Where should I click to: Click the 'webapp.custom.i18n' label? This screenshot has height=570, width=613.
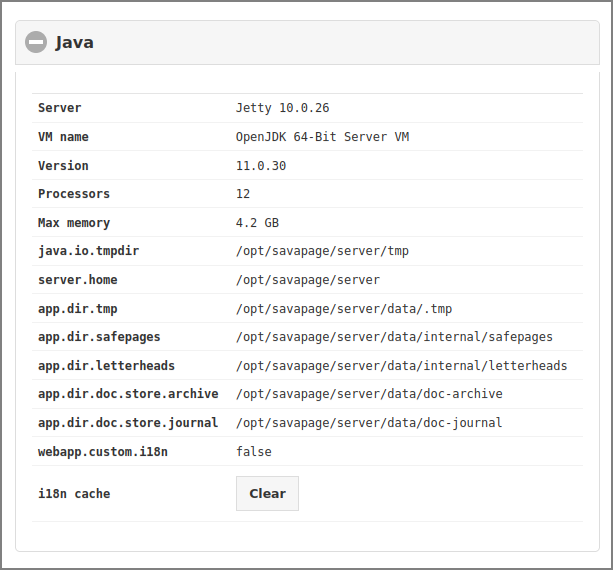pyautogui.click(x=103, y=452)
